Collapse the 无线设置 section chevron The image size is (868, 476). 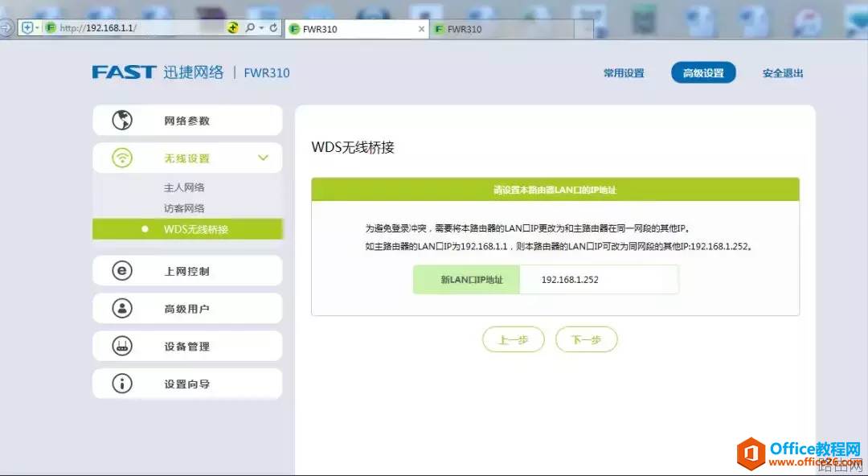point(263,158)
